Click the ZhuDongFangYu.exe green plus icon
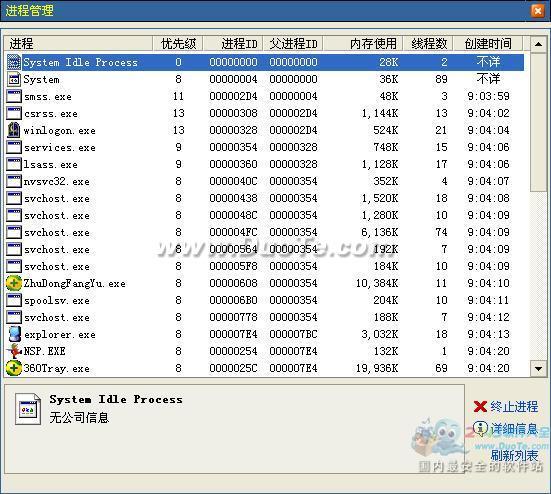 [x=14, y=283]
